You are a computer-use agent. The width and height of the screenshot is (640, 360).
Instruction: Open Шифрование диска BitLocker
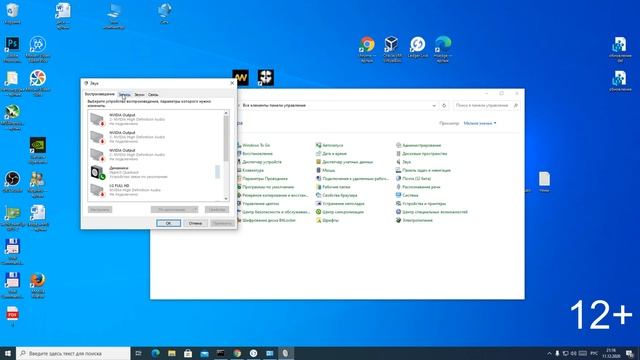click(x=269, y=220)
